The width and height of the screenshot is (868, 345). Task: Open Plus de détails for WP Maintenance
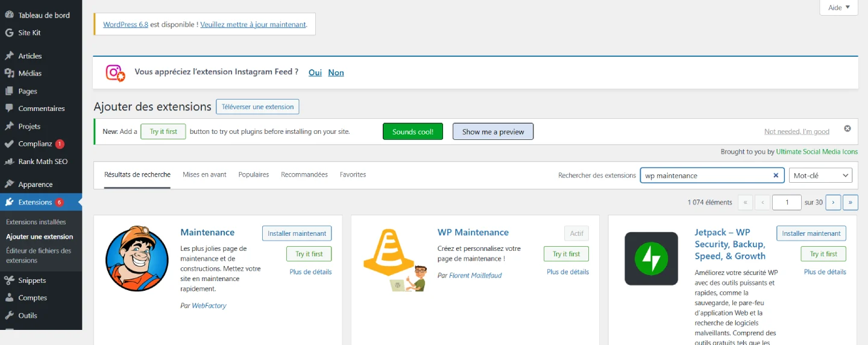(x=568, y=272)
